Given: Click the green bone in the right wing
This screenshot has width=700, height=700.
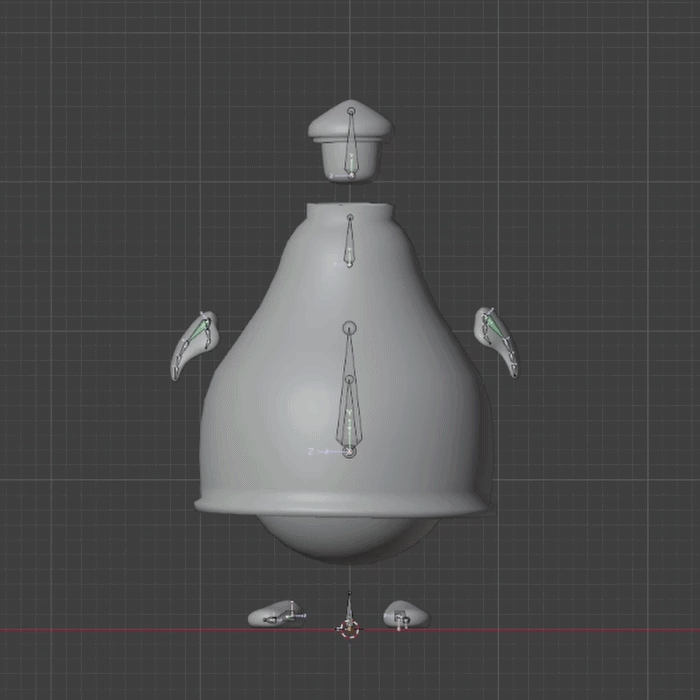Looking at the screenshot, I should point(494,326).
